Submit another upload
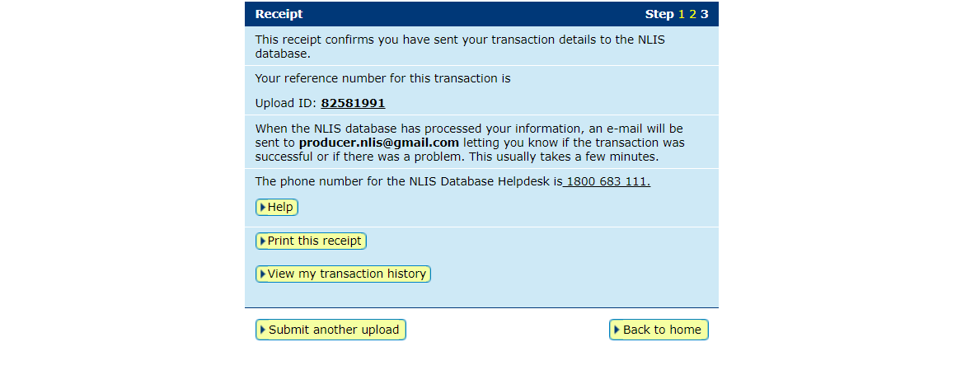Viewport: 980px width, 370px height. click(333, 330)
